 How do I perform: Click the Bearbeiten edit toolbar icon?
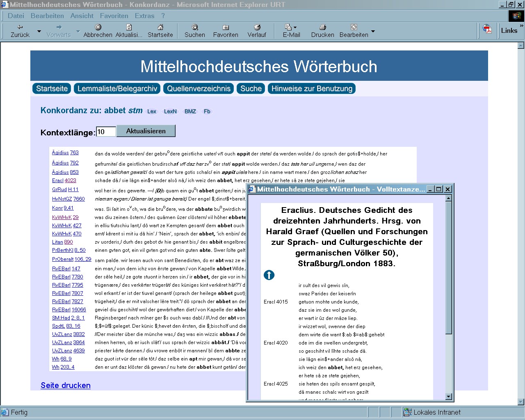354,27
